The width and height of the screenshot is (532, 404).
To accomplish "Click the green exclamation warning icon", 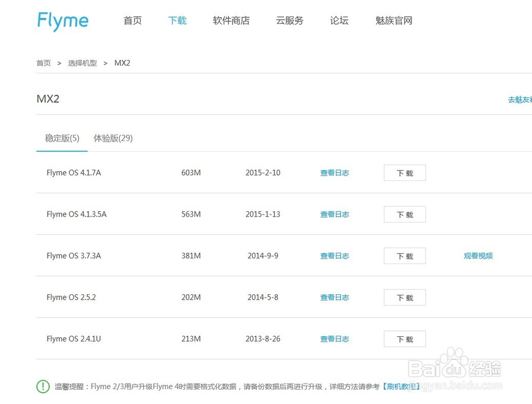I will 43,386.
